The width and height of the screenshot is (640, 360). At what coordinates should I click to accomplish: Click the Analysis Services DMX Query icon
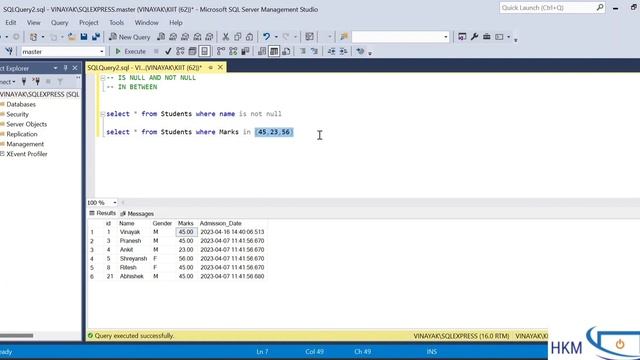[x=185, y=37]
